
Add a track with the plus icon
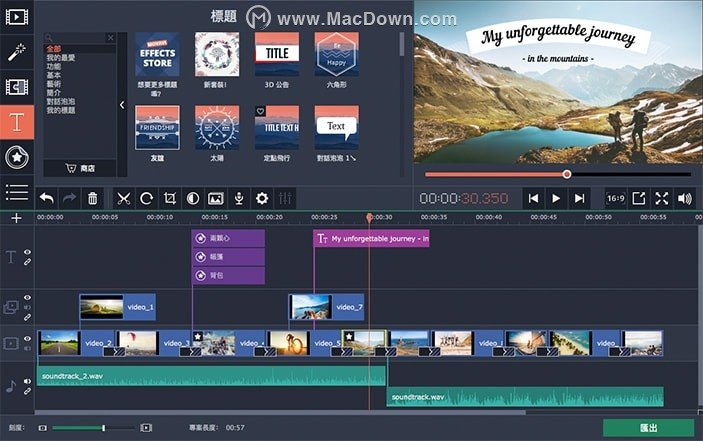point(17,218)
